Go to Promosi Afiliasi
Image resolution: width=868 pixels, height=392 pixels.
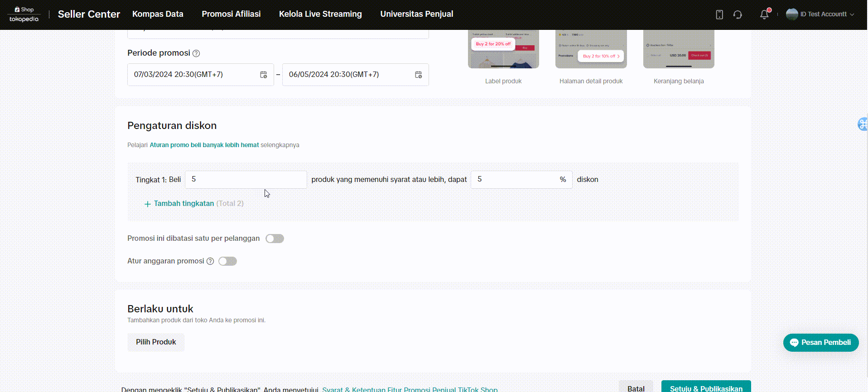click(x=231, y=14)
